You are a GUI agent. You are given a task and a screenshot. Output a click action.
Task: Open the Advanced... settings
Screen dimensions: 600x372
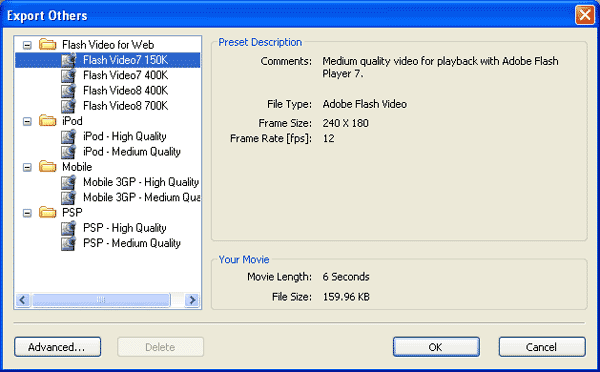[58, 347]
